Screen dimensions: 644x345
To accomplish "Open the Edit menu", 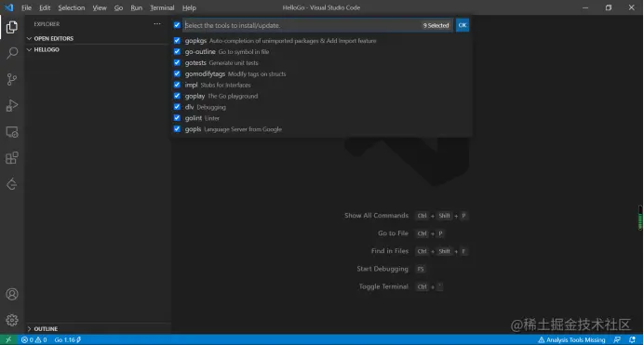I will 45,7.
